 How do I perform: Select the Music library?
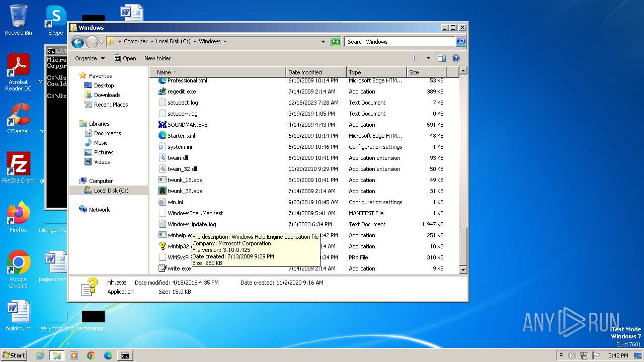pyautogui.click(x=101, y=143)
